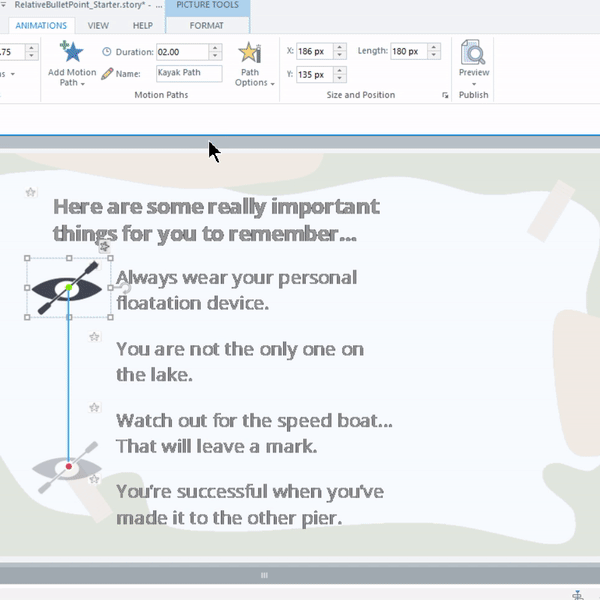This screenshot has width=600, height=600.
Task: Click the clock icon beside Duration
Action: click(x=107, y=52)
